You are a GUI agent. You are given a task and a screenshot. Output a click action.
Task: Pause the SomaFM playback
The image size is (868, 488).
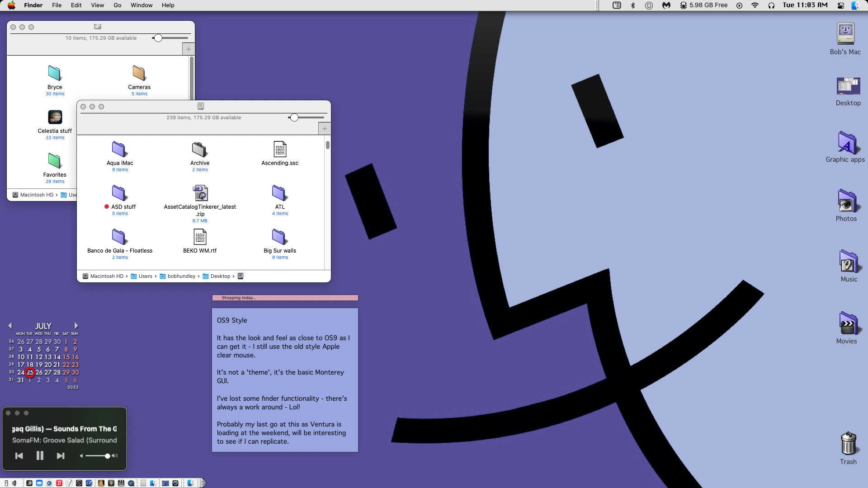(x=40, y=456)
